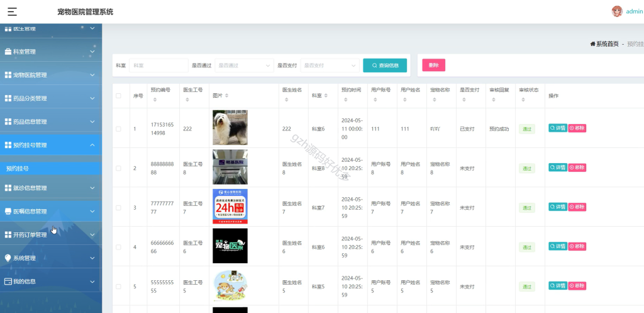644x313 pixels.
Task: Check the checkbox for row 3
Action: click(118, 208)
